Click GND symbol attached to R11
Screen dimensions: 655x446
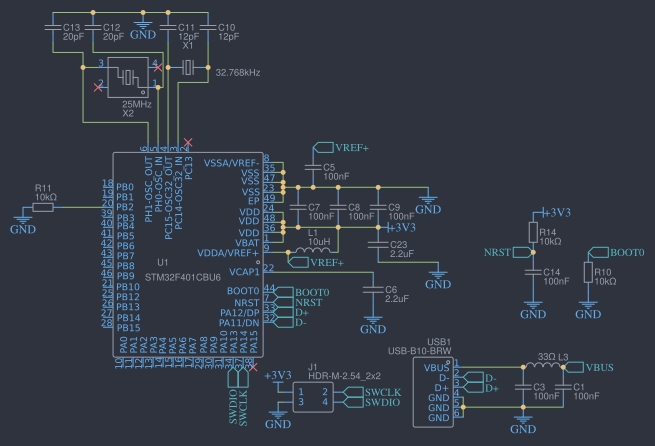tap(23, 226)
